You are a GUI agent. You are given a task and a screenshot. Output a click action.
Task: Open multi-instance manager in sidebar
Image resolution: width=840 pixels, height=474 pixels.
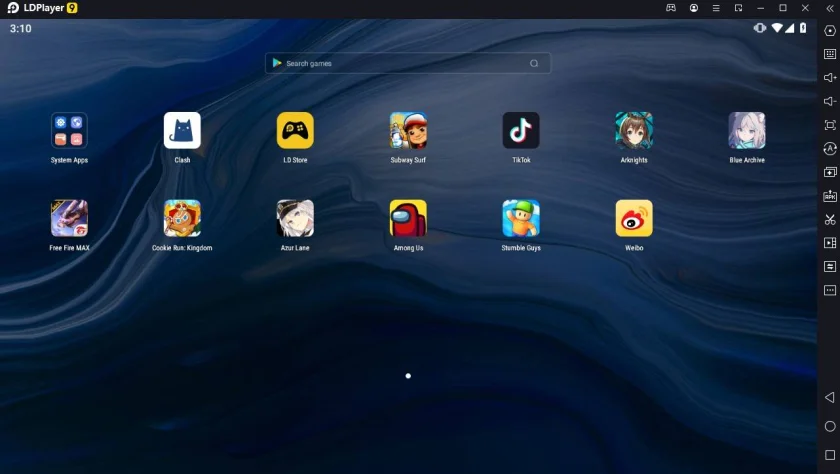pos(830,172)
